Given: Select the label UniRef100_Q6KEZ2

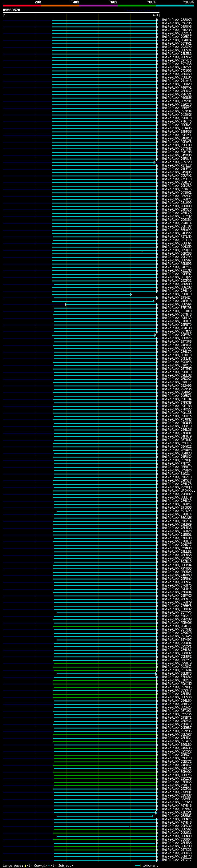Looking at the screenshot, I should (x=177, y=704).
